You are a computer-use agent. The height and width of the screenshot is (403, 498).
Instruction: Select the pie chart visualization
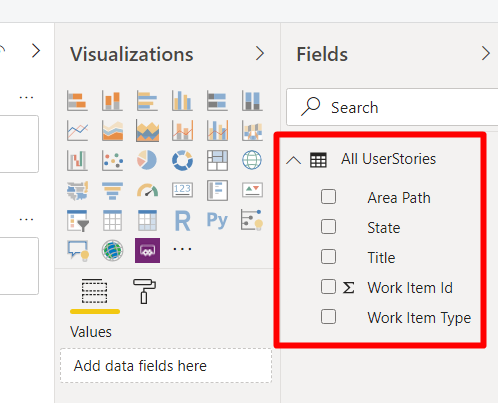[x=147, y=160]
